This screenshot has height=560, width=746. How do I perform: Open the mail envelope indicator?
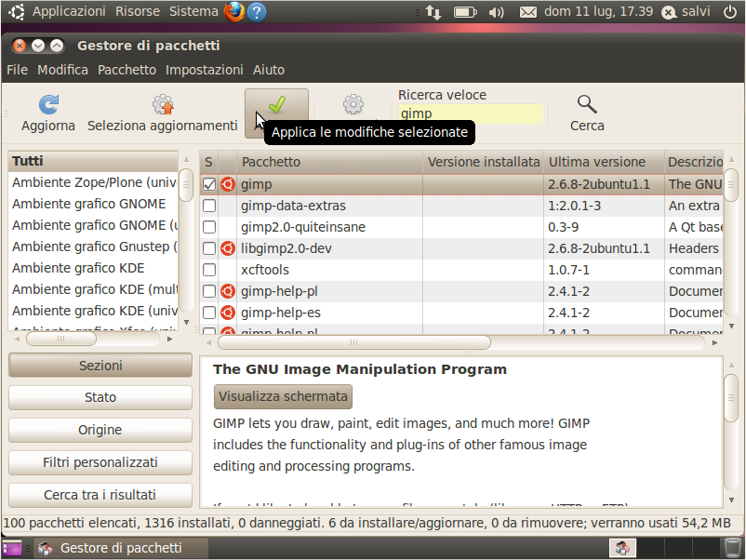pyautogui.click(x=527, y=12)
